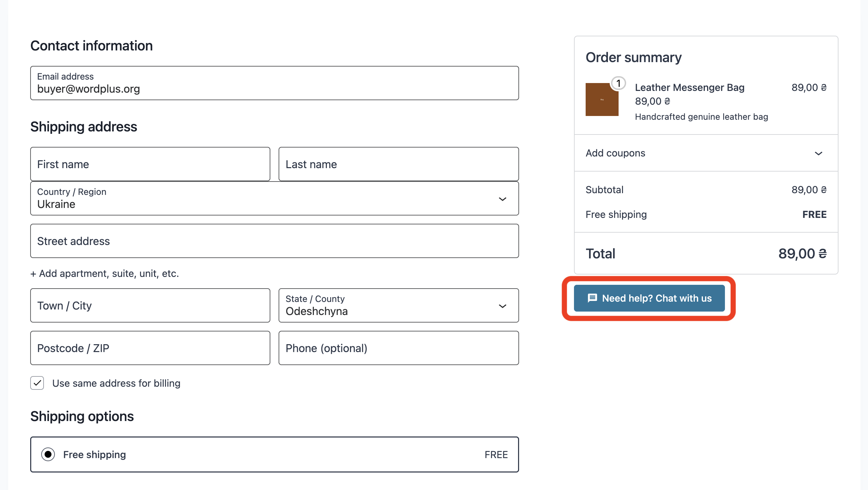868x490 pixels.
Task: Click the Need help? Chat with us button
Action: 649,298
